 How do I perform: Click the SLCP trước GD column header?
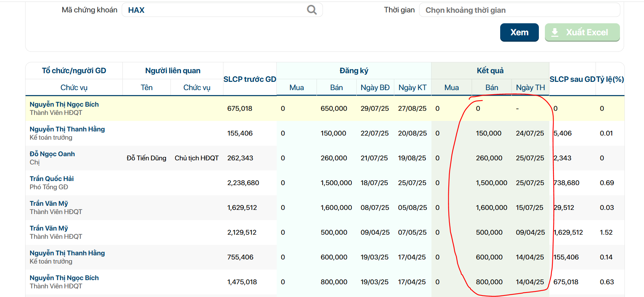[250, 79]
